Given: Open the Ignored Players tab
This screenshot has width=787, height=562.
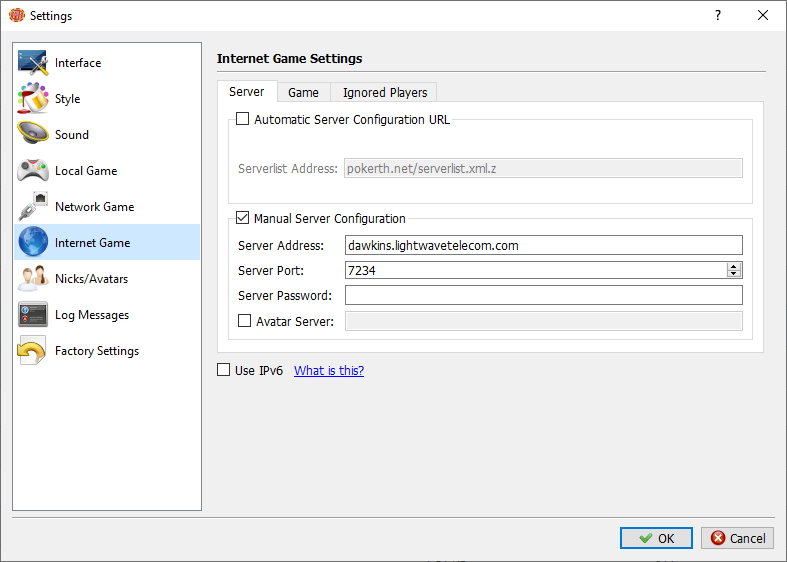Looking at the screenshot, I should pos(385,92).
